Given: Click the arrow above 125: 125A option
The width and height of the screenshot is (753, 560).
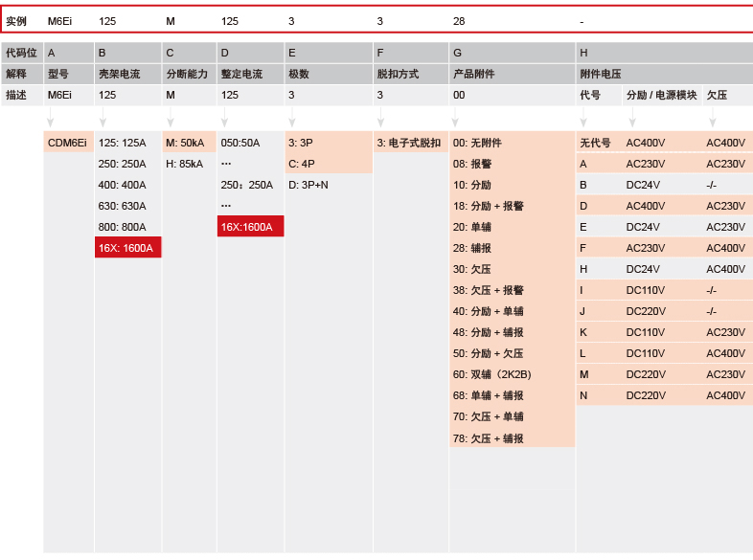Looking at the screenshot, I should 102,119.
